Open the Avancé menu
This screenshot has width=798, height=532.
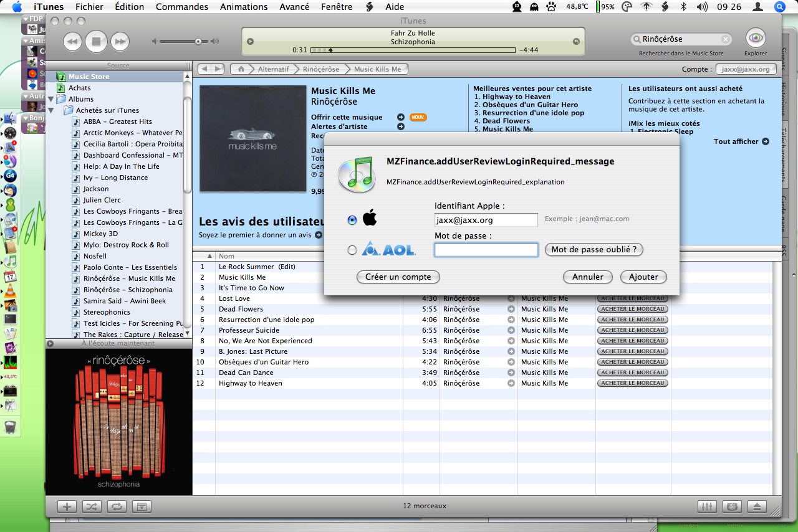[x=294, y=7]
